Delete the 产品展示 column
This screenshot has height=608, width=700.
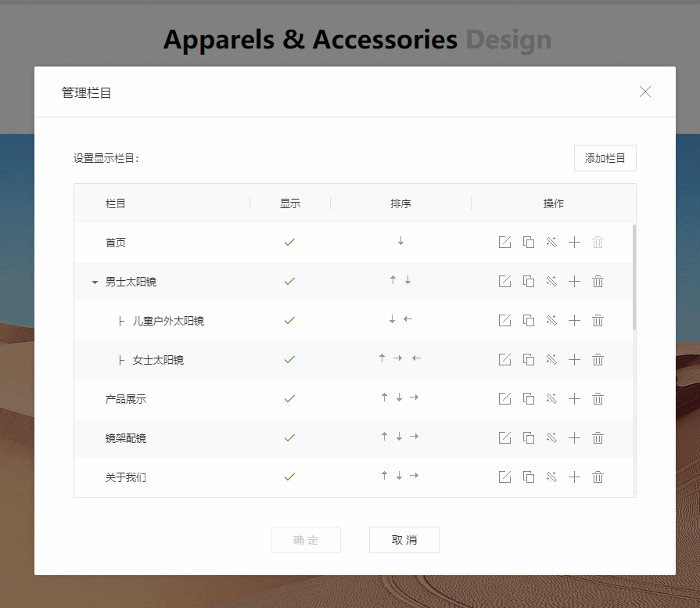pos(598,398)
